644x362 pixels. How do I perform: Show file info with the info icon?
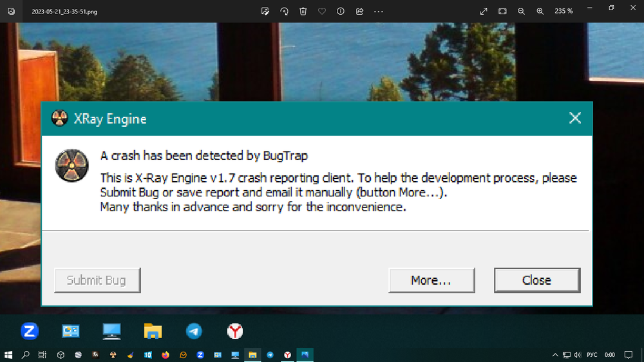pos(341,12)
